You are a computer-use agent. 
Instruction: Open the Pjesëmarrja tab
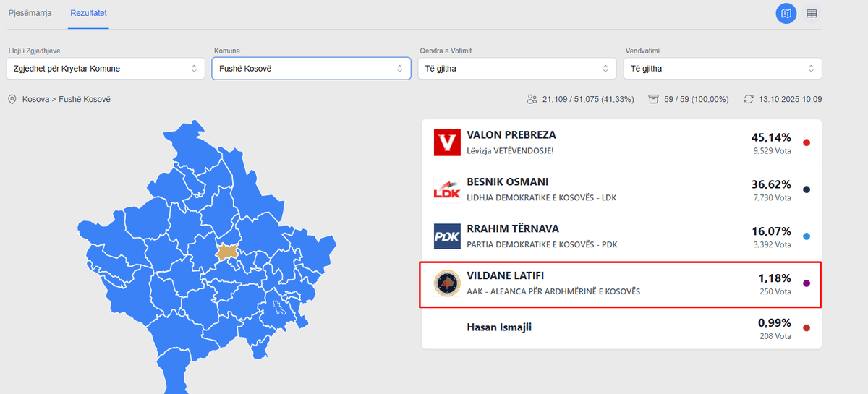tap(30, 14)
